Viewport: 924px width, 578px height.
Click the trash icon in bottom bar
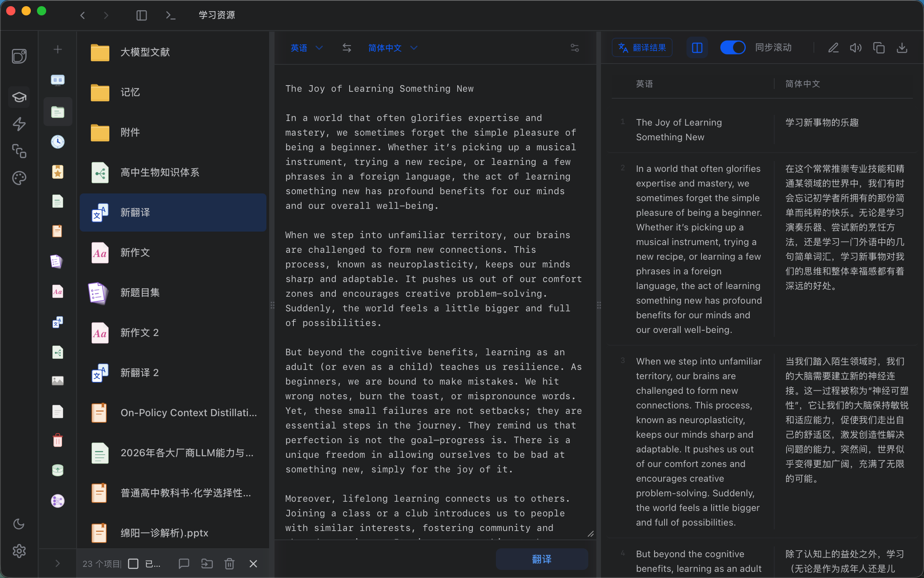pyautogui.click(x=229, y=564)
